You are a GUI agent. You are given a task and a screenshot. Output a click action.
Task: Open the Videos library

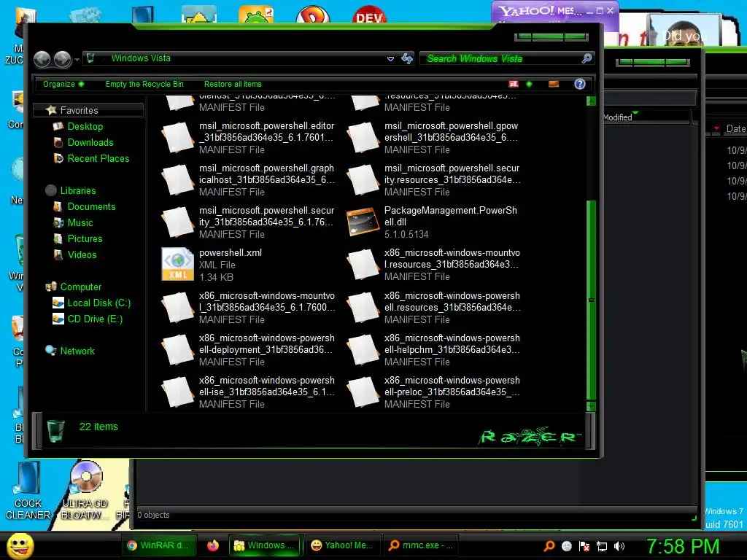click(82, 254)
